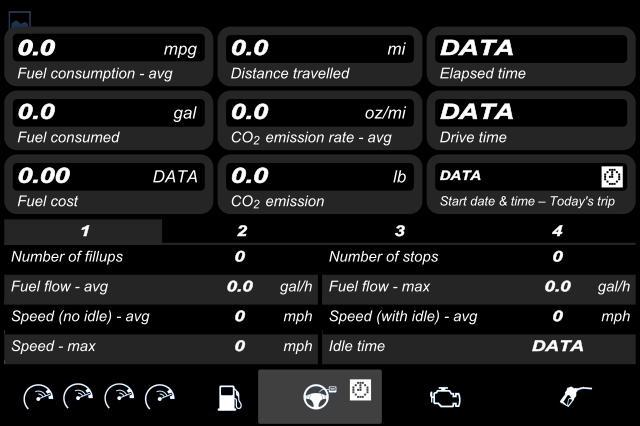The width and height of the screenshot is (640, 426).
Task: Open the second gauge dashboard icon
Action: click(78, 397)
